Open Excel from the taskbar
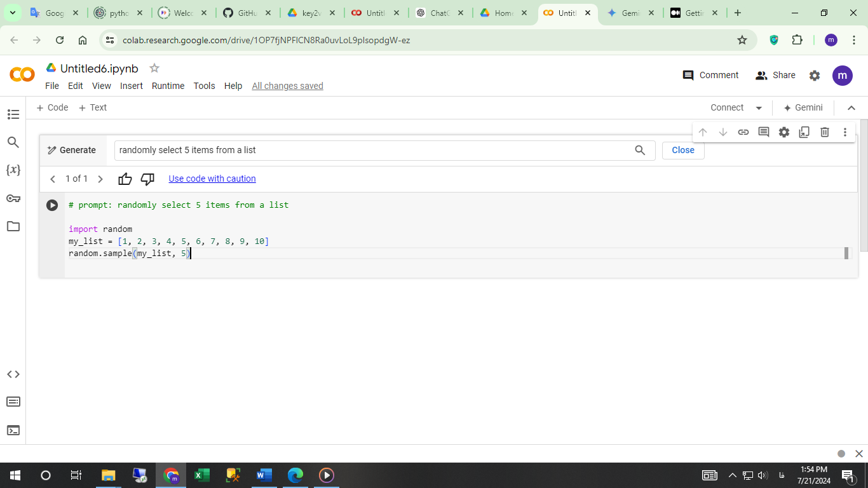The width and height of the screenshot is (868, 488). [202, 475]
